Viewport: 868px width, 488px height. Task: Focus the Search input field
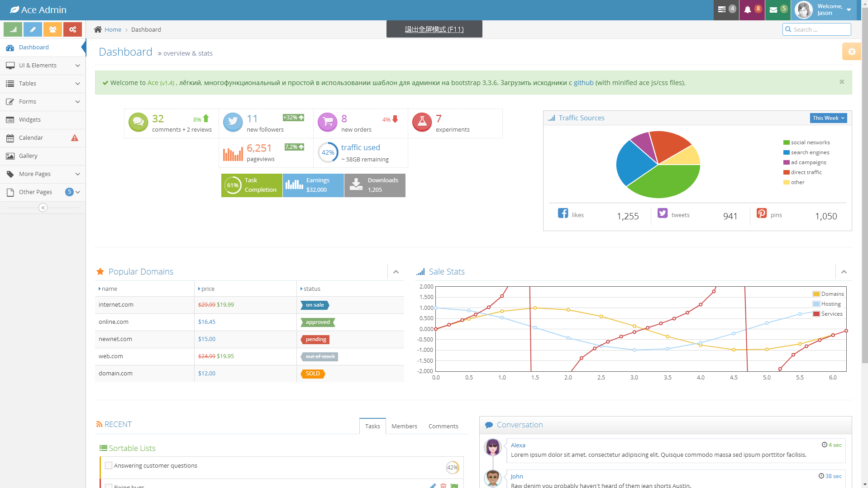pos(817,29)
